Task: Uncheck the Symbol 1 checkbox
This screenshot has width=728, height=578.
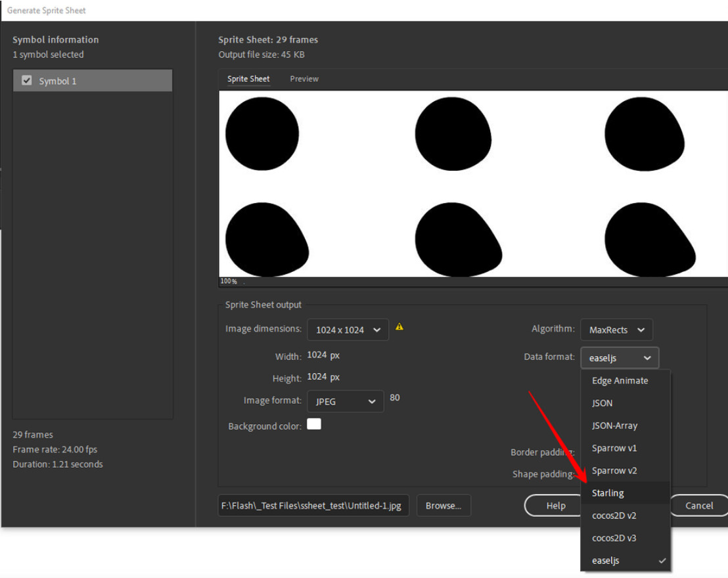Action: point(27,80)
